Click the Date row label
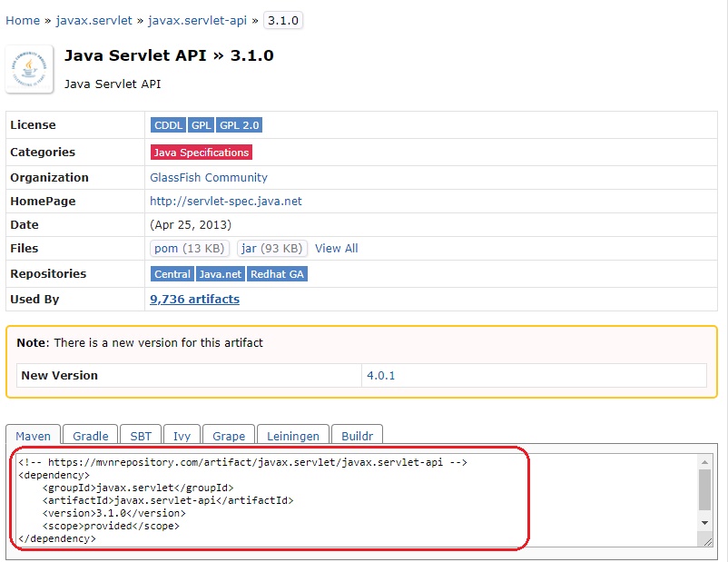Viewport: 728px width, 562px height. tap(25, 225)
